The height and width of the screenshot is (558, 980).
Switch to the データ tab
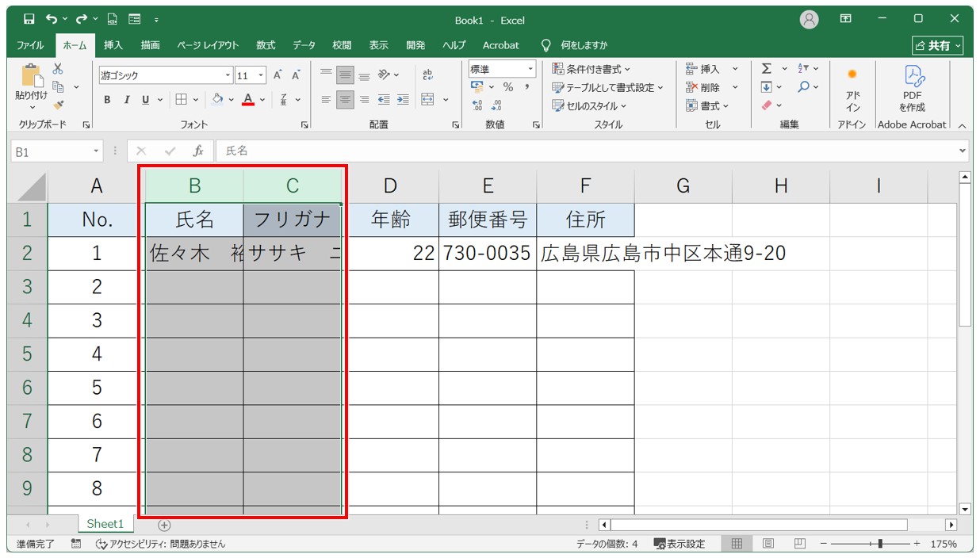coord(304,45)
